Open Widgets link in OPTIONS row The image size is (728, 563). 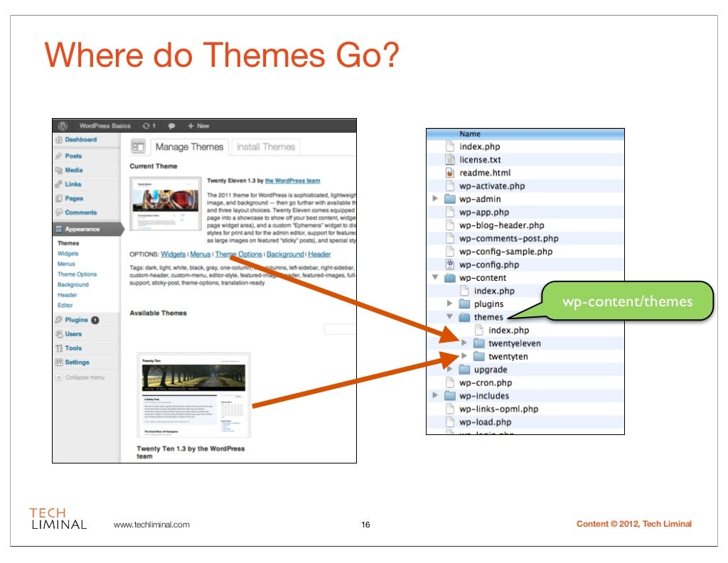click(173, 254)
